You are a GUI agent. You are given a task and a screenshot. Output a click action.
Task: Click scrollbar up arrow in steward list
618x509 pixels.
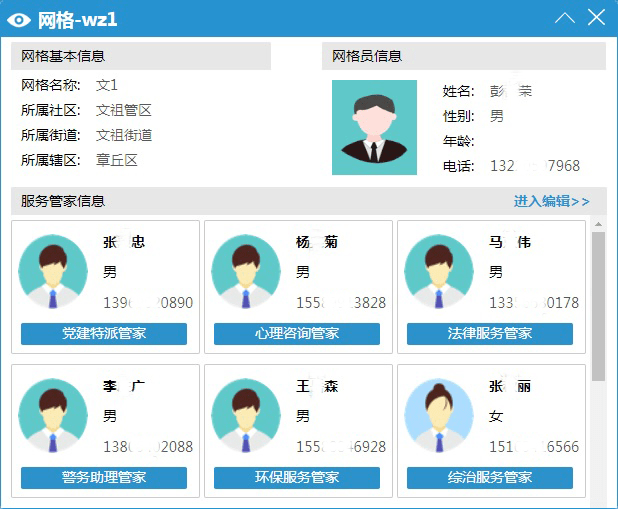click(598, 224)
